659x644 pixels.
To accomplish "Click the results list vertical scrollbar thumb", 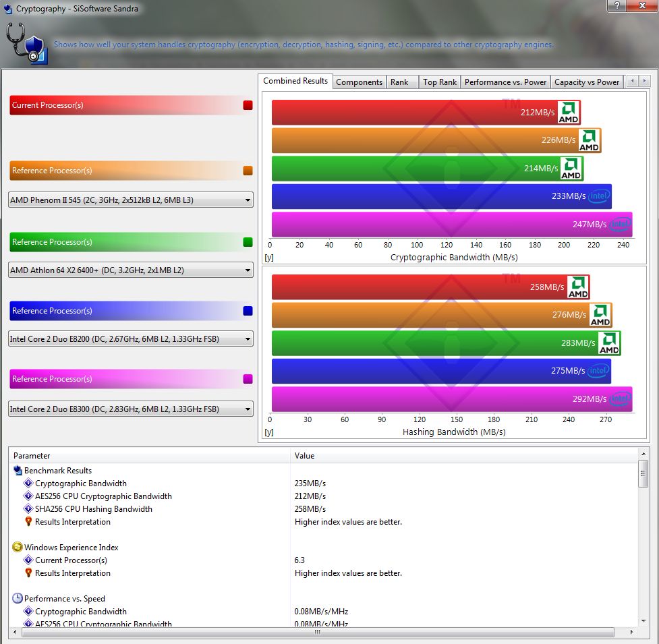I will point(643,473).
